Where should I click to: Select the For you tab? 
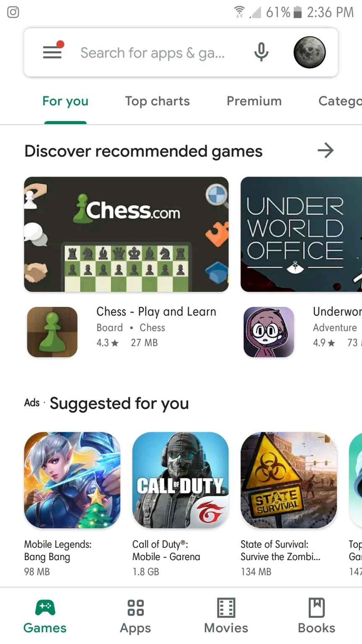pyautogui.click(x=65, y=101)
